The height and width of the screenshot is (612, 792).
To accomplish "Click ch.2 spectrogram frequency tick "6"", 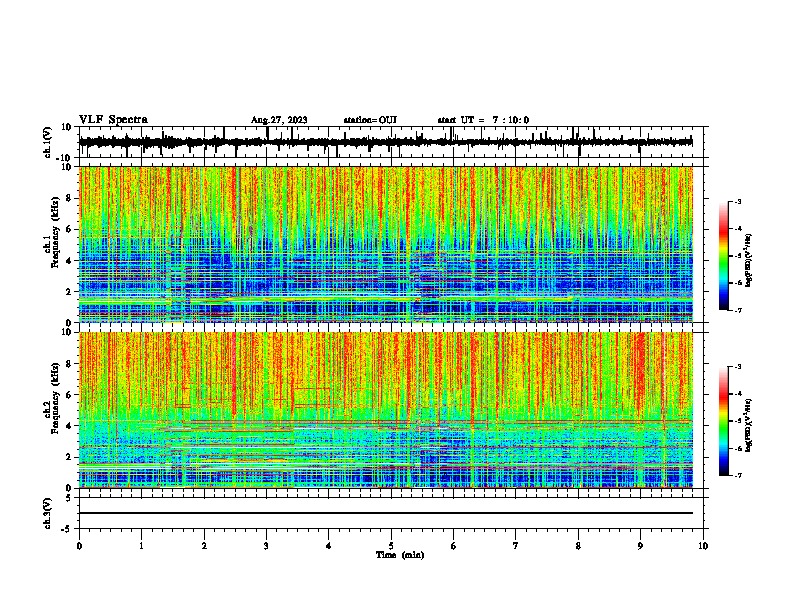I will tap(69, 395).
